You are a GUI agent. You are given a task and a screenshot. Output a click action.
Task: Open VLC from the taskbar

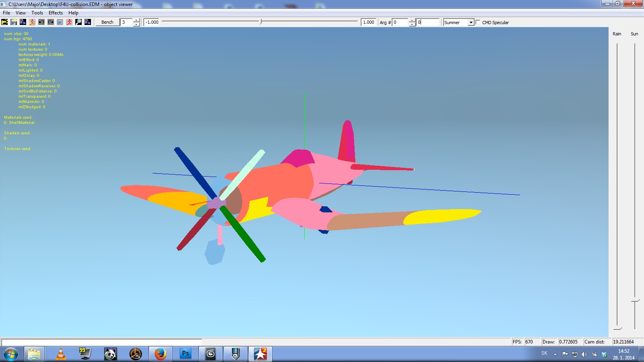(x=61, y=354)
